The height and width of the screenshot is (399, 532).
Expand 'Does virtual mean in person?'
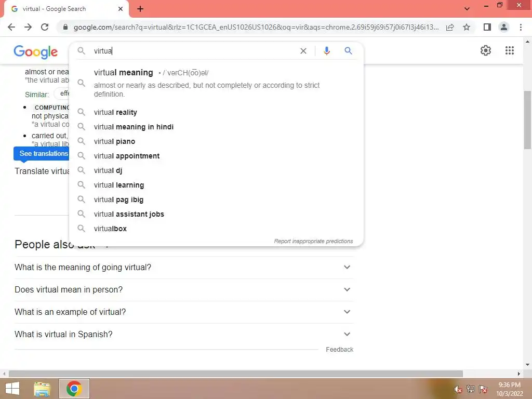[184, 290]
